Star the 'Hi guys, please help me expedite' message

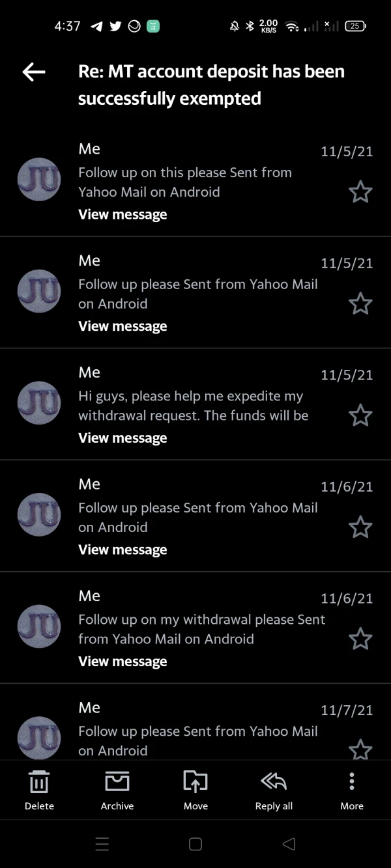click(360, 415)
